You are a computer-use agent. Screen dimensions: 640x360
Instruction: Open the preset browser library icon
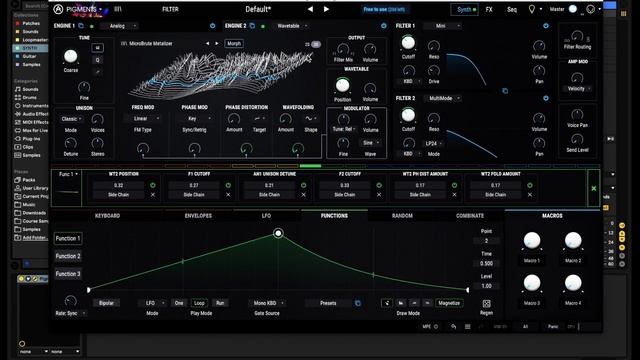[x=118, y=9]
